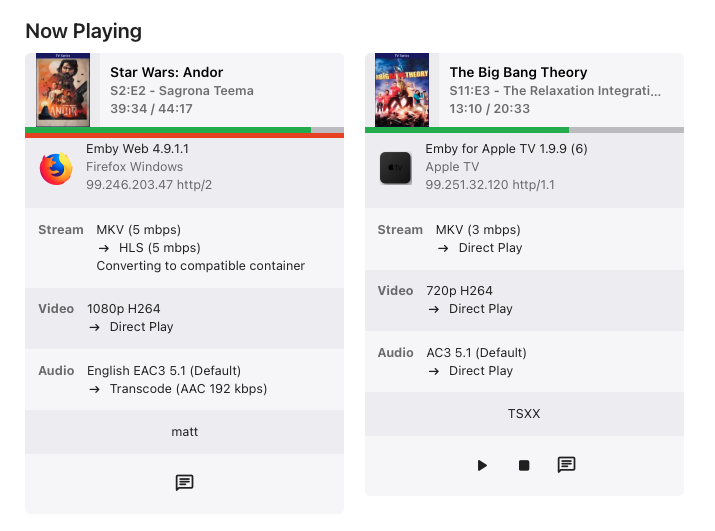Click the Apple TV device icon
The width and height of the screenshot is (715, 531).
396,167
